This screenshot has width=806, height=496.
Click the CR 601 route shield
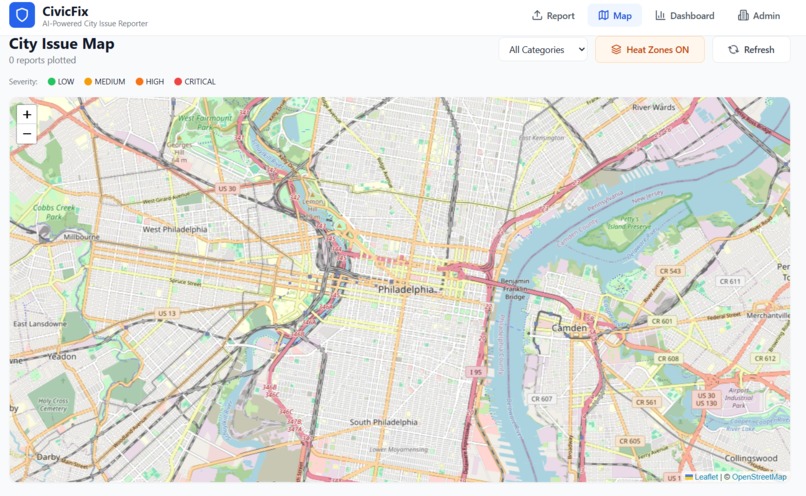pyautogui.click(x=662, y=321)
